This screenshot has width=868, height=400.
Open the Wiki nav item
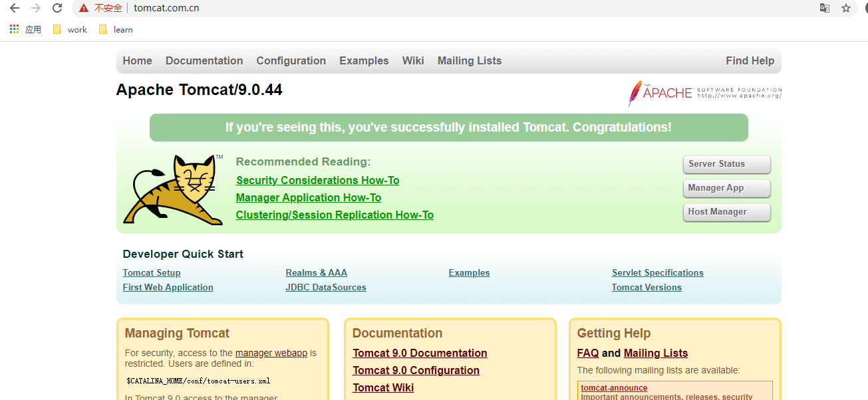[x=413, y=60]
